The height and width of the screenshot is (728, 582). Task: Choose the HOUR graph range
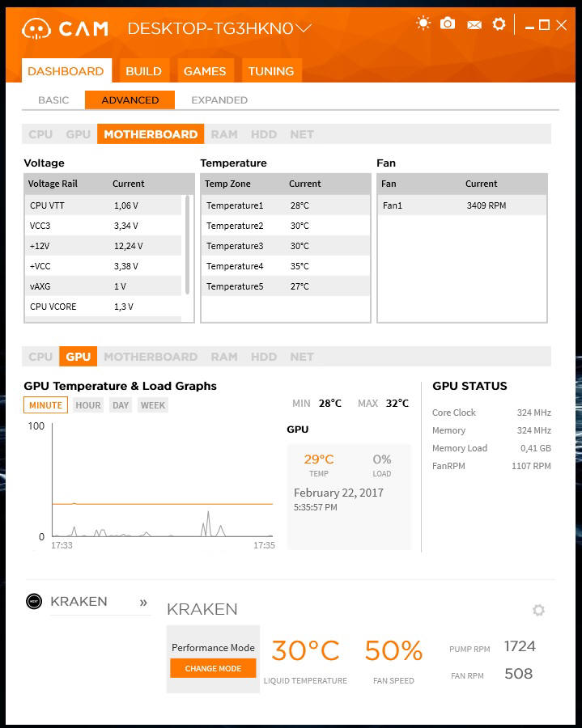pyautogui.click(x=88, y=405)
